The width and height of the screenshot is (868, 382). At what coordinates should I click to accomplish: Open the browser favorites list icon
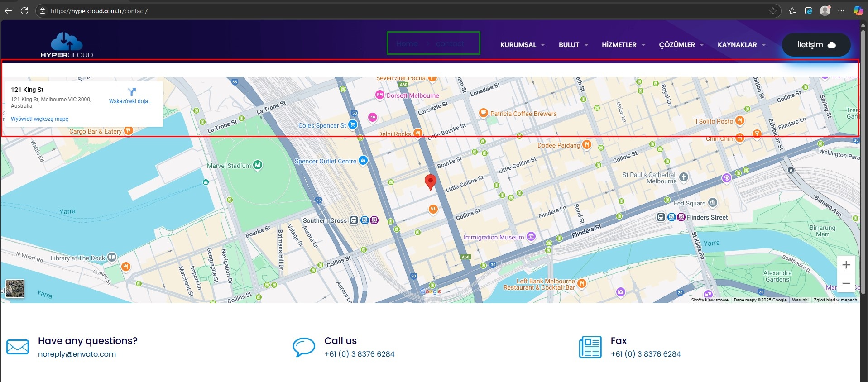792,11
